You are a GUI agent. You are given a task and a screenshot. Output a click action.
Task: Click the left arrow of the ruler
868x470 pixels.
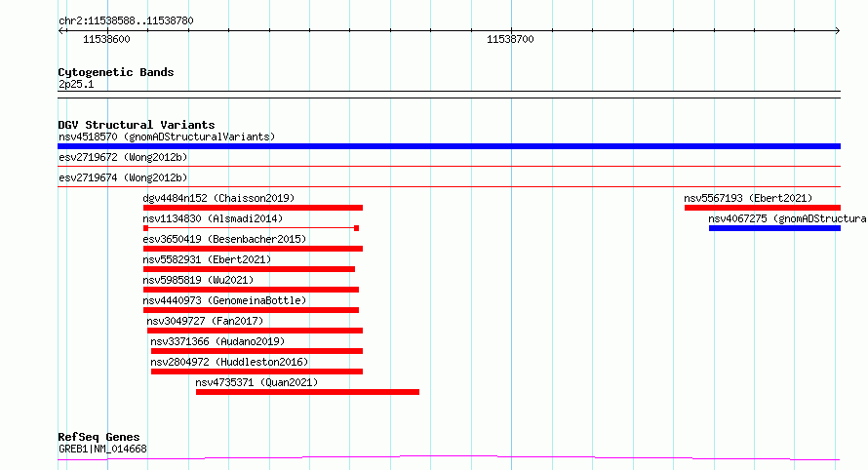coord(60,31)
